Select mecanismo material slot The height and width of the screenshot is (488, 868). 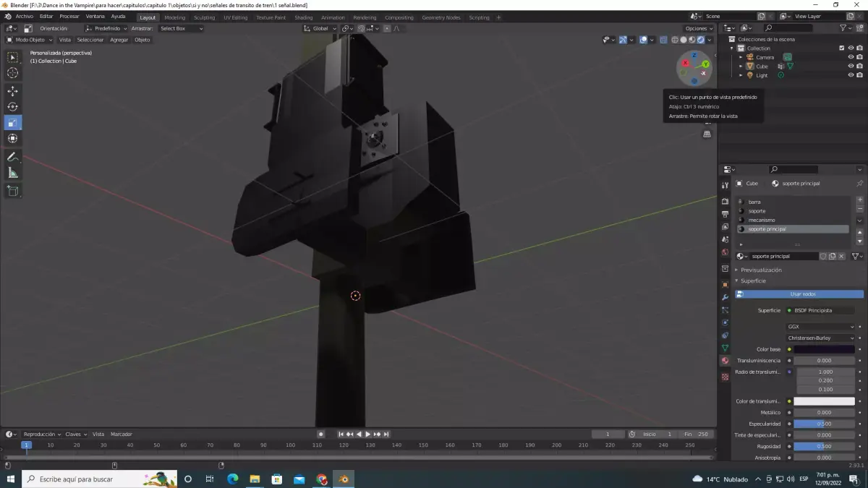coord(793,220)
